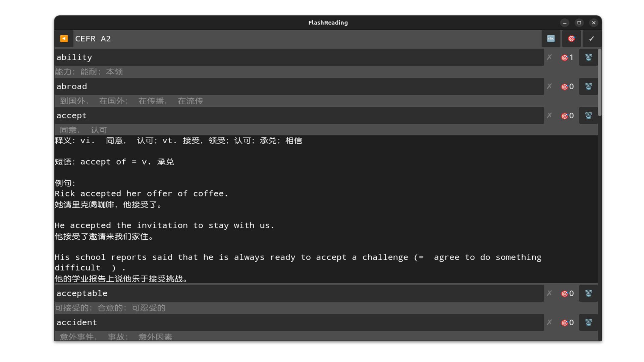The width and height of the screenshot is (644, 362).
Task: Click the target counter on 'acceptable' row
Action: [568, 294]
